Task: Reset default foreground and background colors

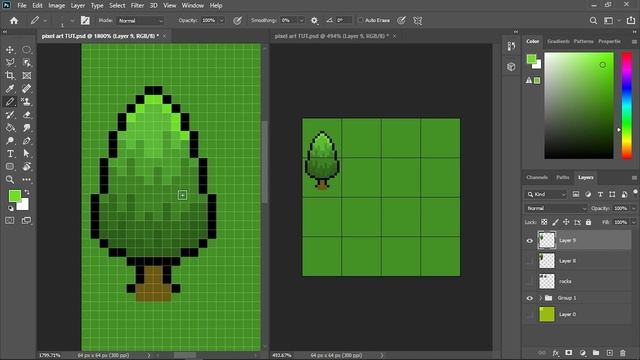Action: [11, 208]
